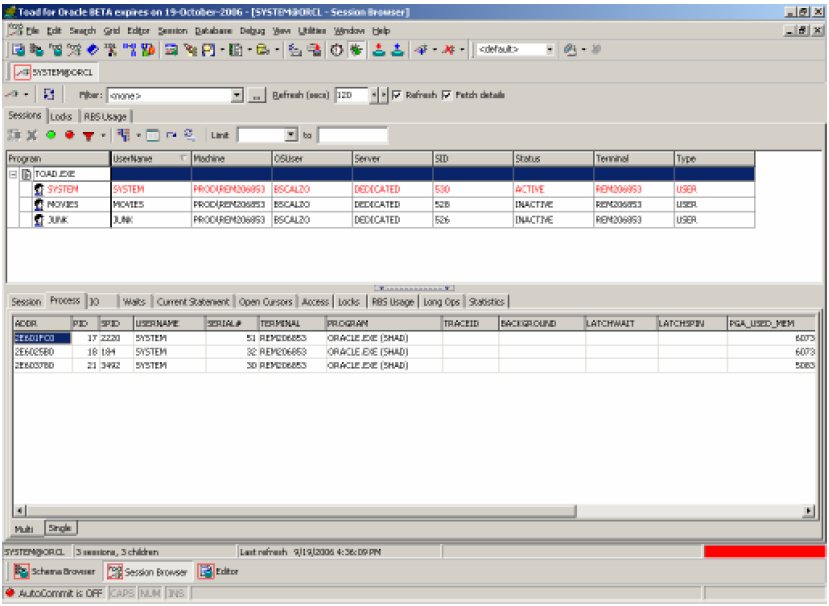Open dropdown arrow beside Filter toolbar plug icon
The width and height of the screenshot is (829, 606).
tap(26, 95)
